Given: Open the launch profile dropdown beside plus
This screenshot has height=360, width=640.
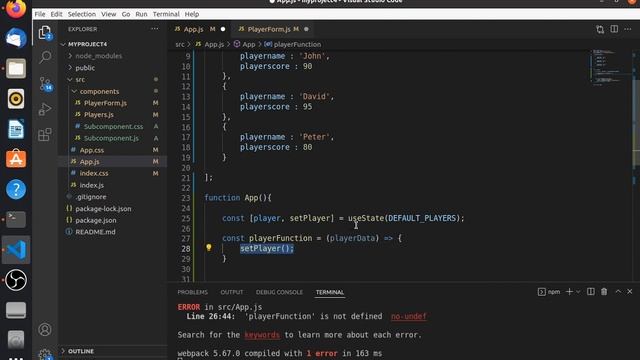Looking at the screenshot, I should (578, 292).
